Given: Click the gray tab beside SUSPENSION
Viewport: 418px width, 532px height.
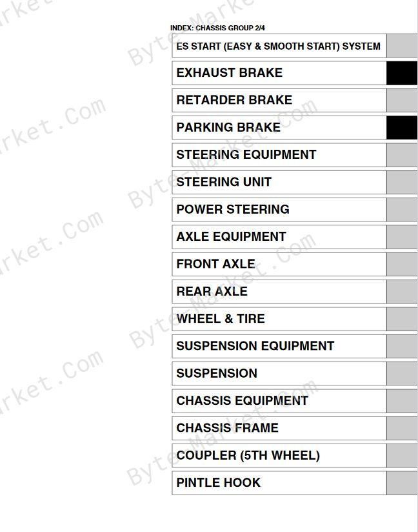Looking at the screenshot, I should [402, 374].
